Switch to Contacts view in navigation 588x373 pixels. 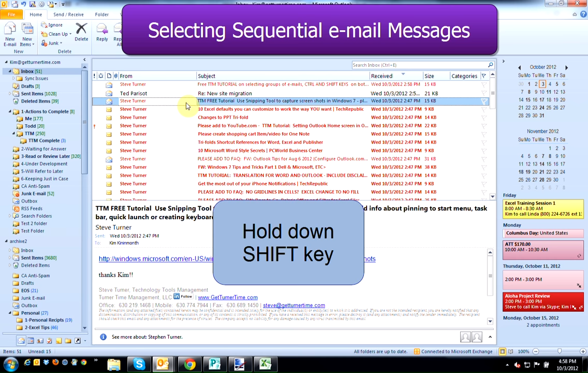coord(40,341)
